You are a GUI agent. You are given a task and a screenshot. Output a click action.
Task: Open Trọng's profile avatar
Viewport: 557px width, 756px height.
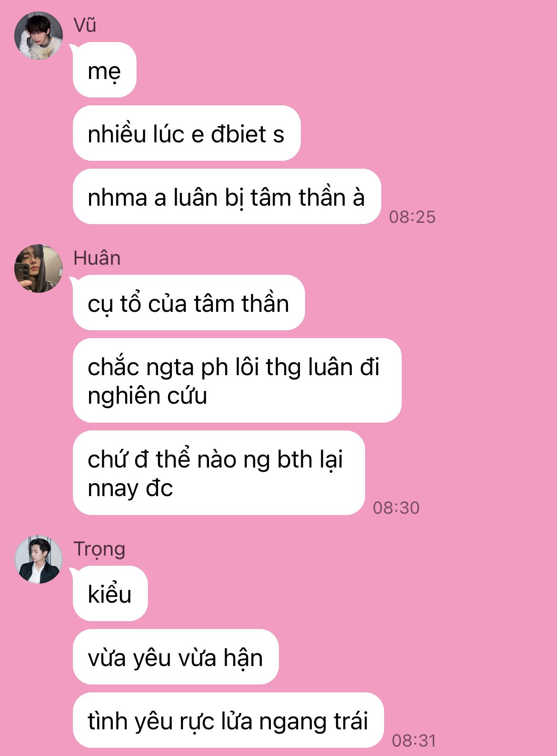pos(39,559)
